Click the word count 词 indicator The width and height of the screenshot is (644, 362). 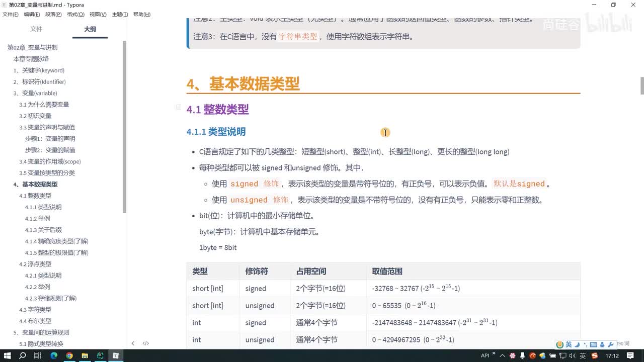[623, 343]
